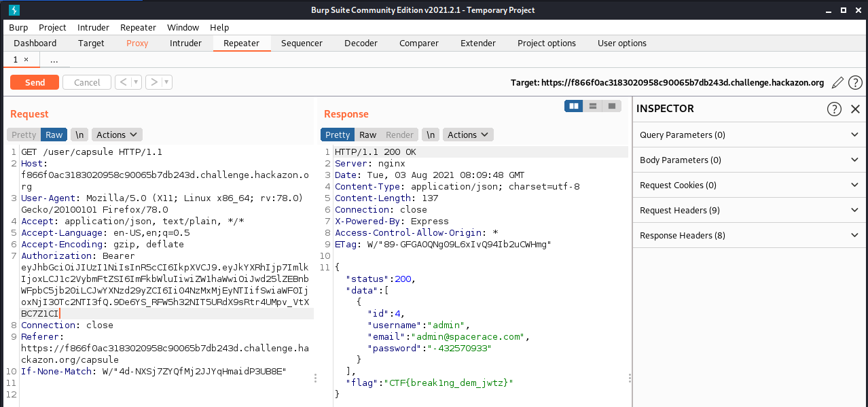The height and width of the screenshot is (407, 868).
Task: Open the Burp menu
Action: pos(18,27)
